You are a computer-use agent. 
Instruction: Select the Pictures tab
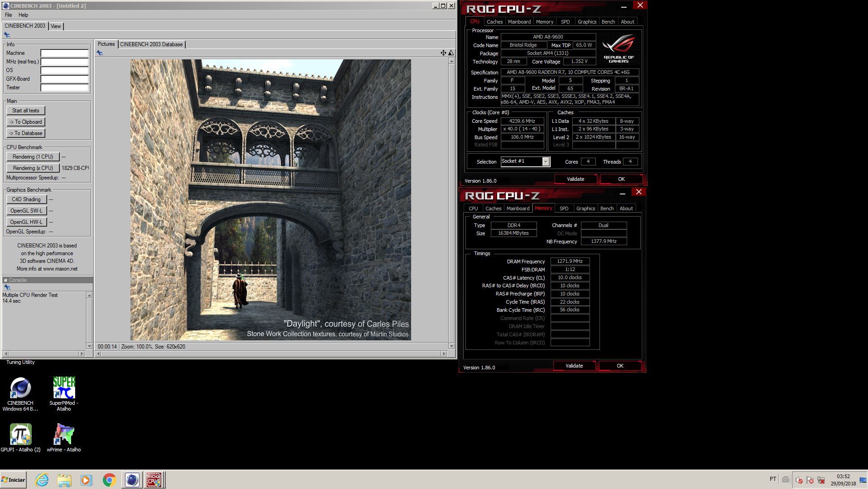[106, 44]
